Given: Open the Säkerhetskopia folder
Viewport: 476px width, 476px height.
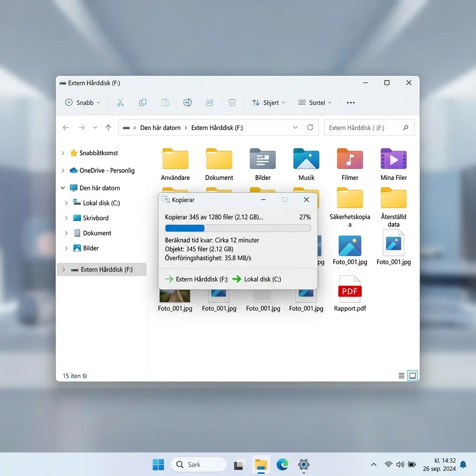Looking at the screenshot, I should pos(350,207).
